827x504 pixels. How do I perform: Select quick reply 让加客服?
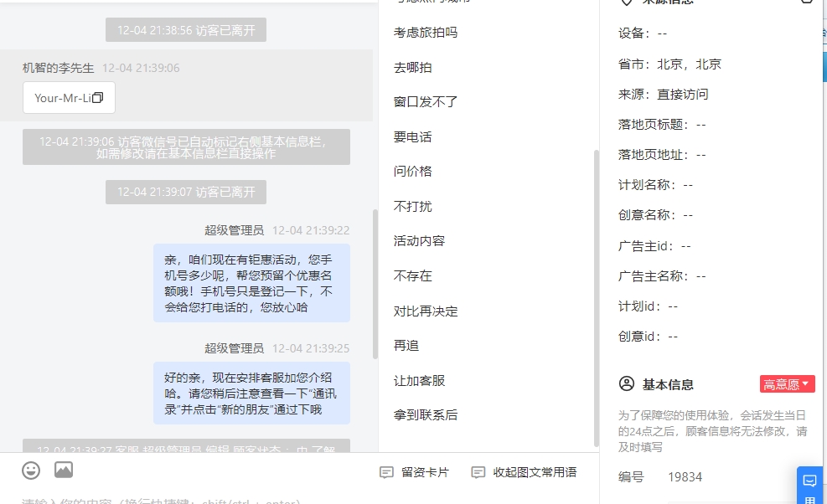click(x=419, y=381)
